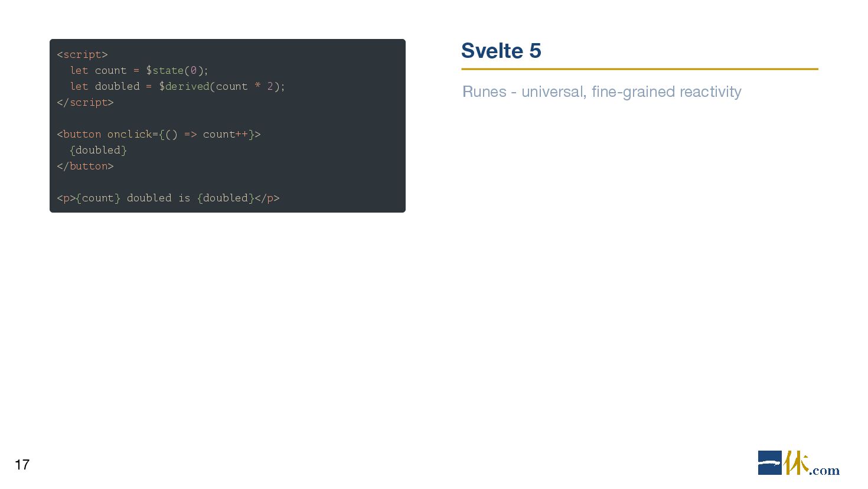Click {count} in the paragraph line
Viewport: 868px width, 489px height.
pos(98,198)
